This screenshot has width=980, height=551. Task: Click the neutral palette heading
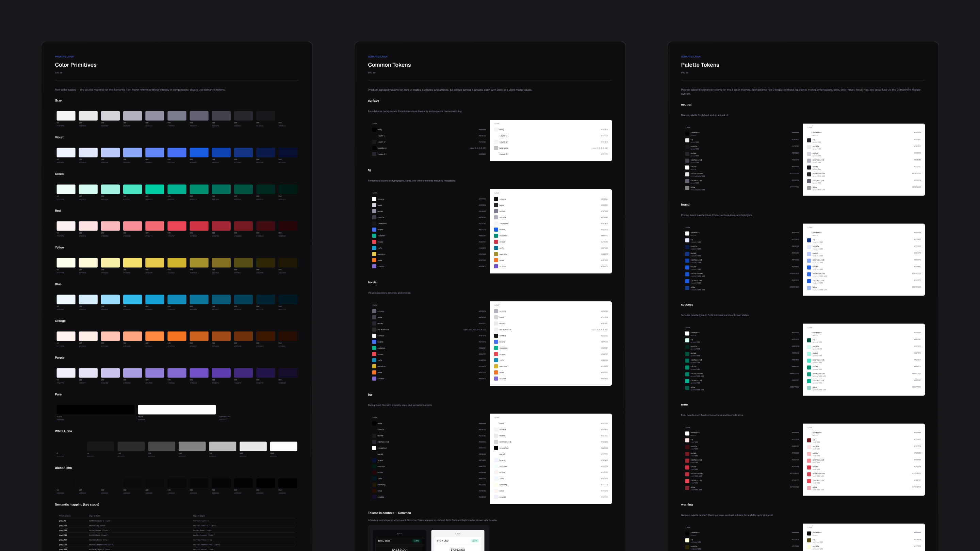(686, 104)
